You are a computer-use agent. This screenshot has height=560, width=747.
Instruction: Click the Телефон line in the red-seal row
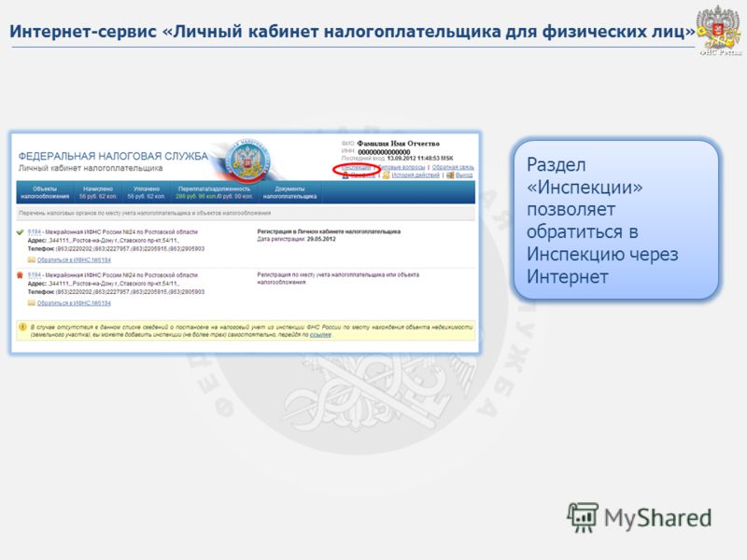coord(116,291)
